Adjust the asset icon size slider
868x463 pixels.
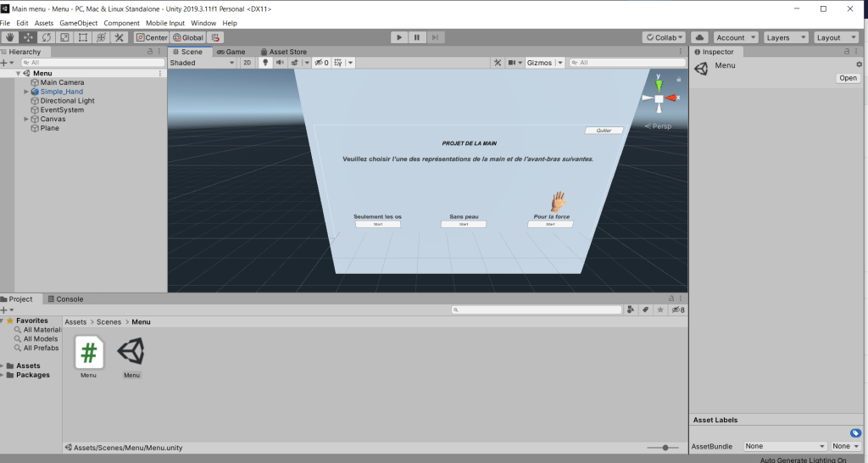coord(665,448)
